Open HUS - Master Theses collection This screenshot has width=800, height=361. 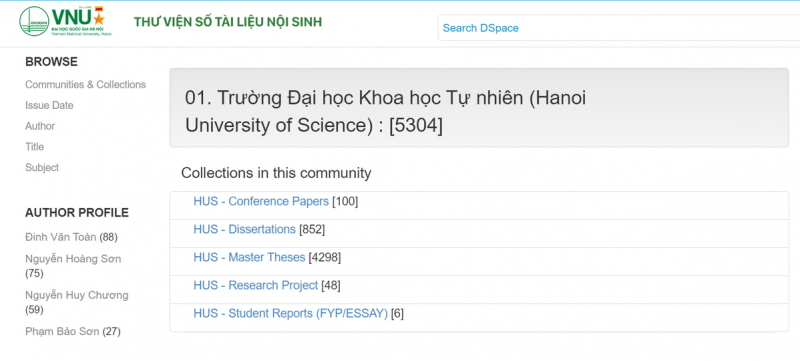[249, 257]
